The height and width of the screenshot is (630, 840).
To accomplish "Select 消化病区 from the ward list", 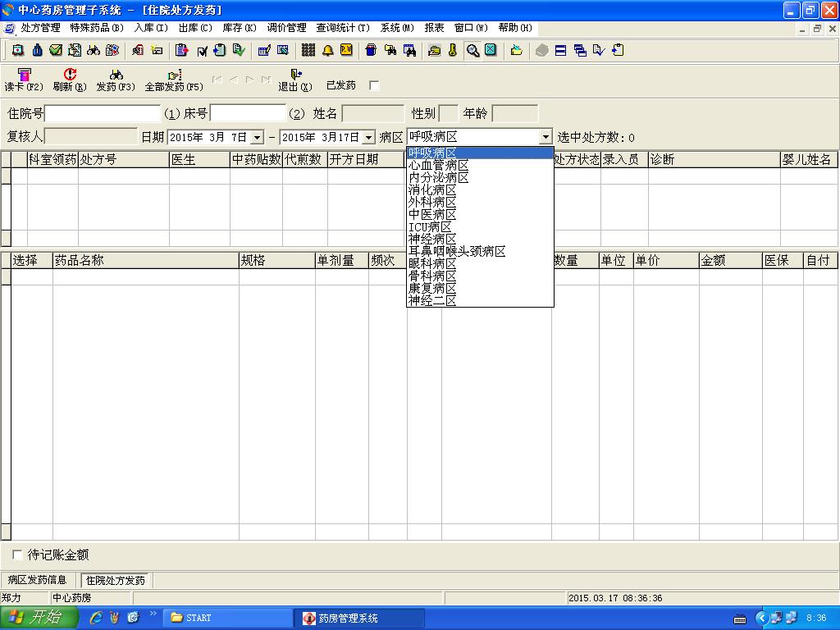I will pos(480,190).
